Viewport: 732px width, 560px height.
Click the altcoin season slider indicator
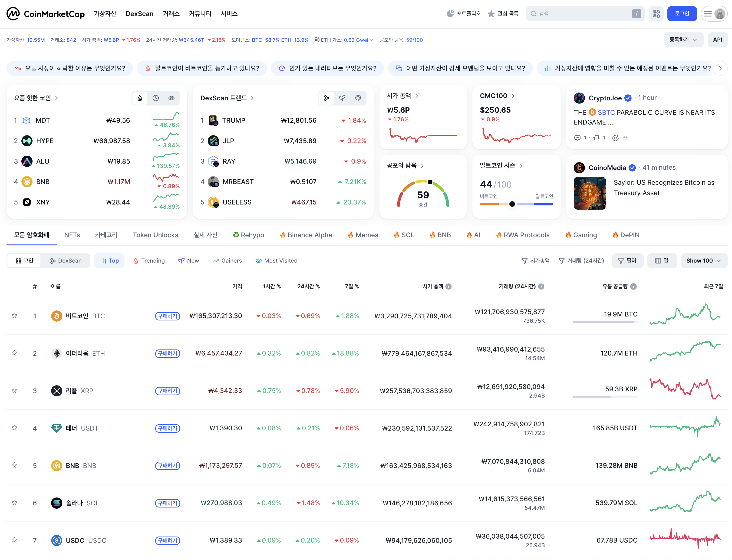pyautogui.click(x=512, y=204)
